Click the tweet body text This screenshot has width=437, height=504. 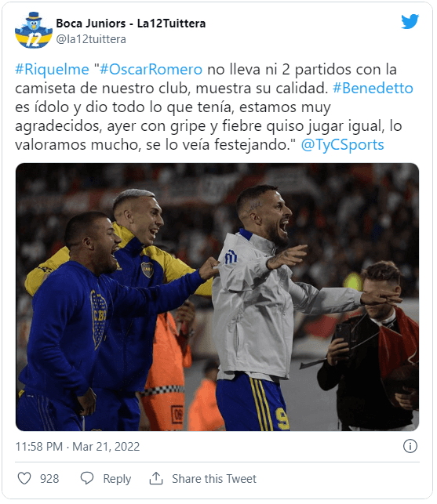tap(214, 107)
